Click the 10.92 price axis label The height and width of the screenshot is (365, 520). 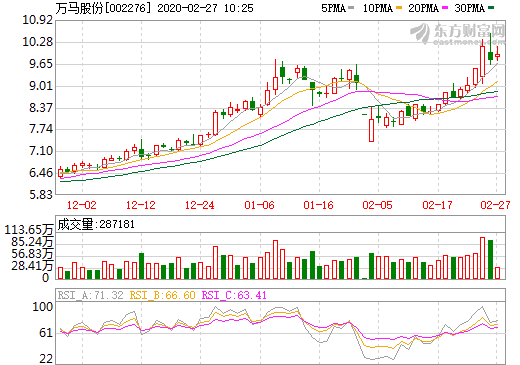37,20
